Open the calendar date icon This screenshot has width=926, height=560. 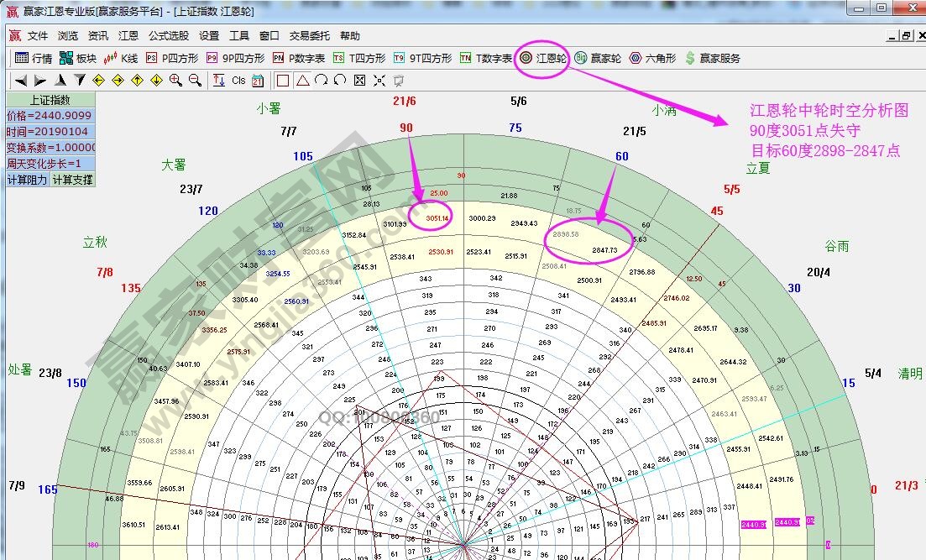click(x=258, y=81)
